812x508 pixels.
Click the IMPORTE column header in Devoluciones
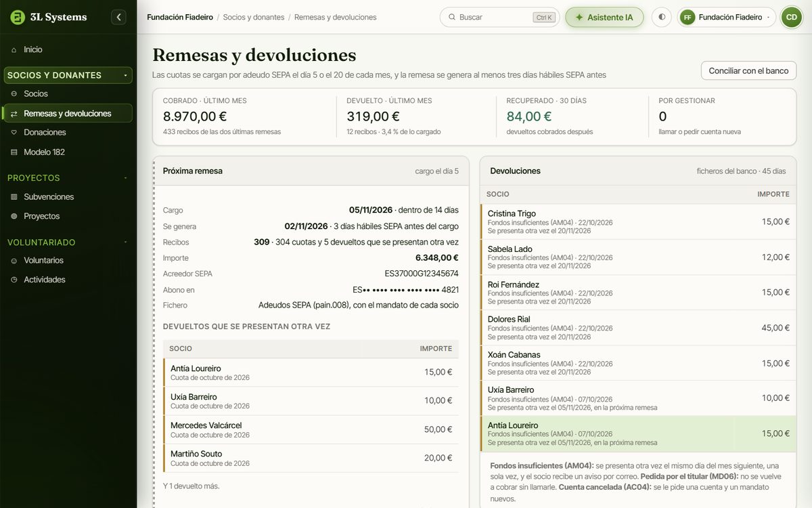[x=773, y=194]
